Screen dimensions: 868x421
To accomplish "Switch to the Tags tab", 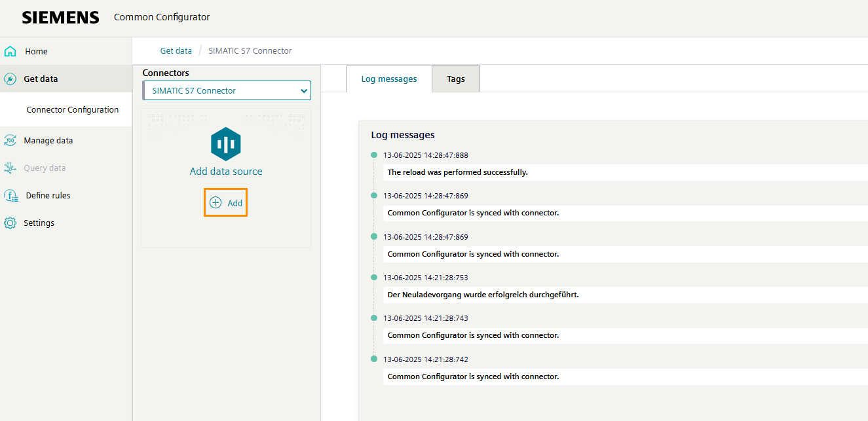I will 455,78.
